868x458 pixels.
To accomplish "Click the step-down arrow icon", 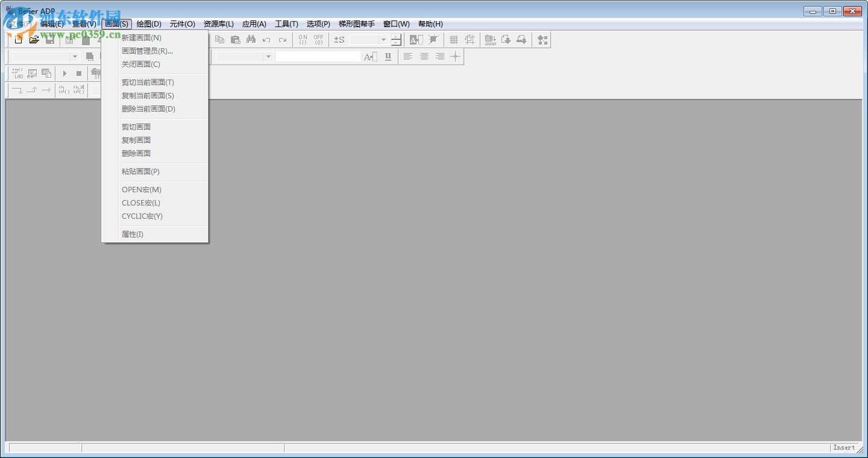I will coord(17,90).
